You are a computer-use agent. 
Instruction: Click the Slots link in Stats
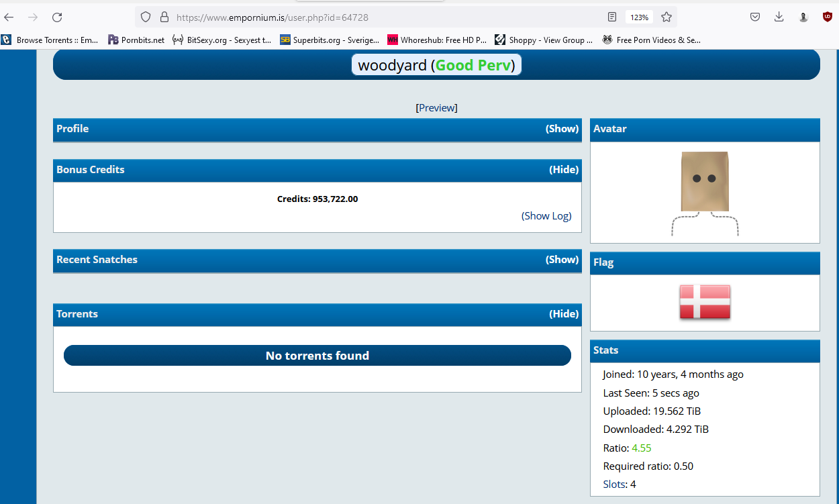point(613,485)
